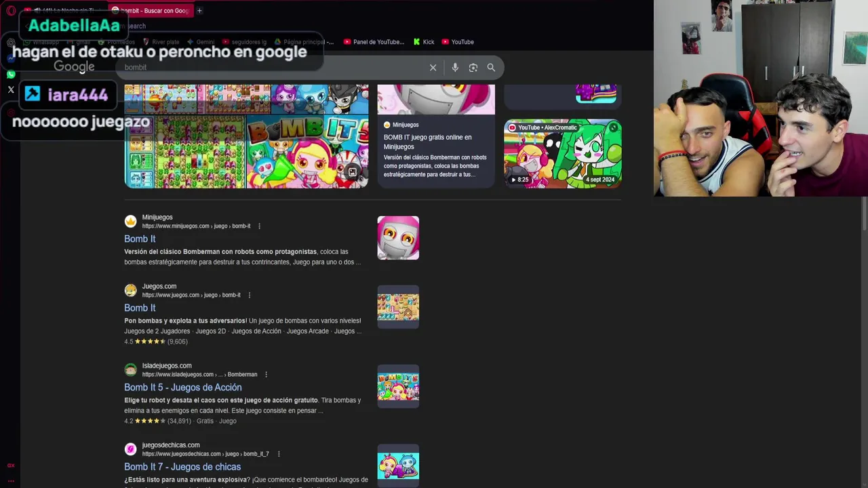Click the Minijuegos crown favicon
The width and height of the screenshot is (868, 488).
tap(130, 222)
